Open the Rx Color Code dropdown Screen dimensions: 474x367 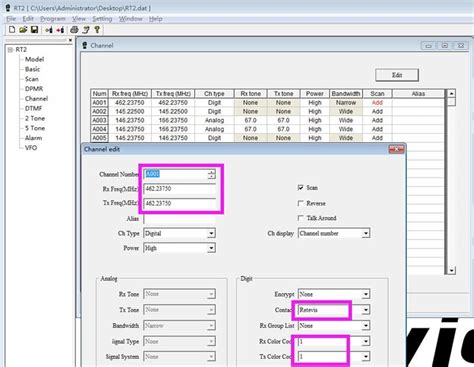point(366,341)
